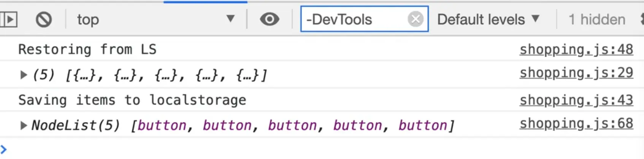The height and width of the screenshot is (159, 644).
Task: Select the 'Restoring from LS' log message
Action: pyautogui.click(x=87, y=49)
